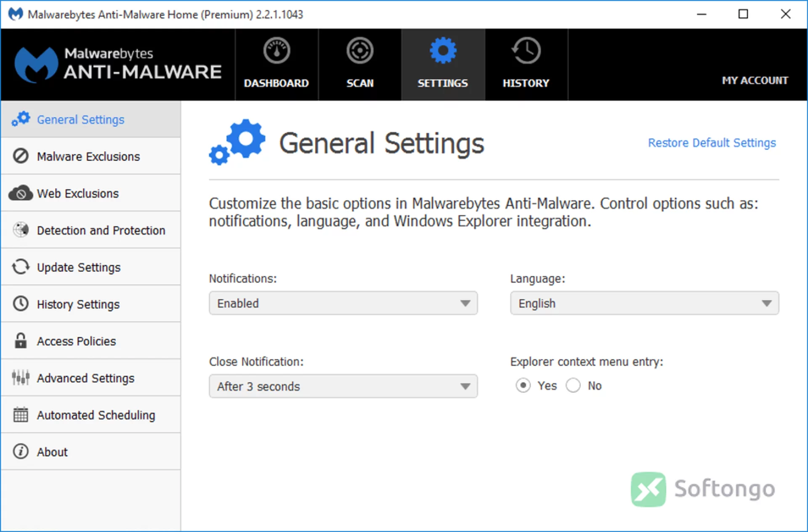This screenshot has height=532, width=808.
Task: Select No for Explorer context menu entry
Action: tap(573, 385)
